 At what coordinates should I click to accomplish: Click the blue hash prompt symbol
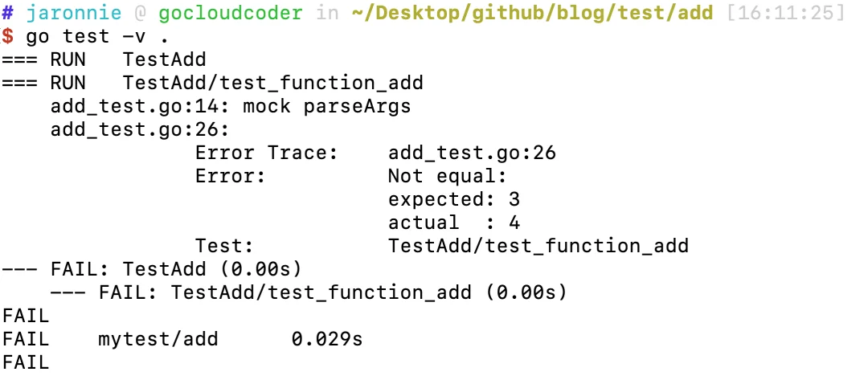click(x=7, y=12)
